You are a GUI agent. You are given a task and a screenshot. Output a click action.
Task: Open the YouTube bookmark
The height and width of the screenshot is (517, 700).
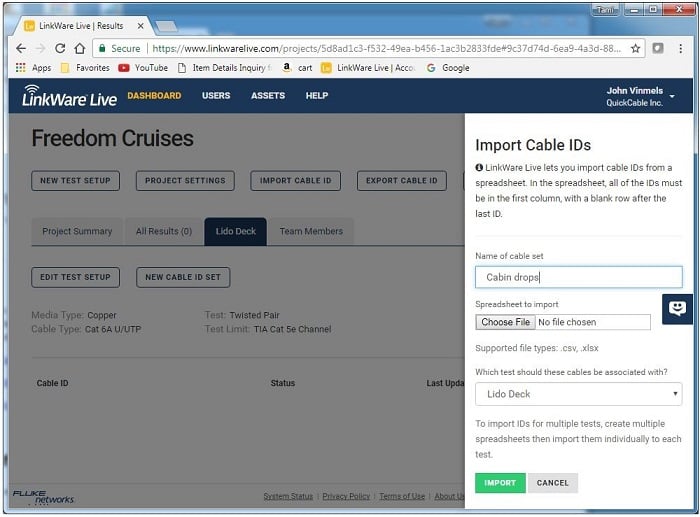click(x=143, y=67)
